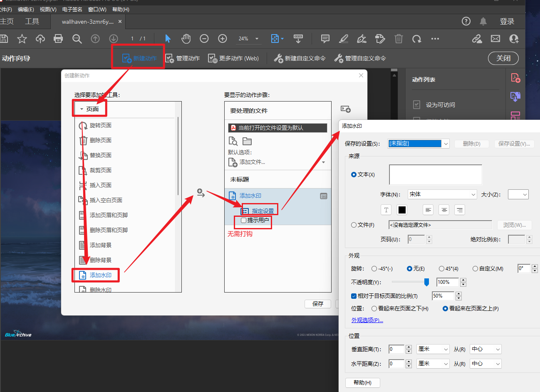Click the text underline T format button
Image resolution: width=540 pixels, height=392 pixels.
[x=386, y=210]
